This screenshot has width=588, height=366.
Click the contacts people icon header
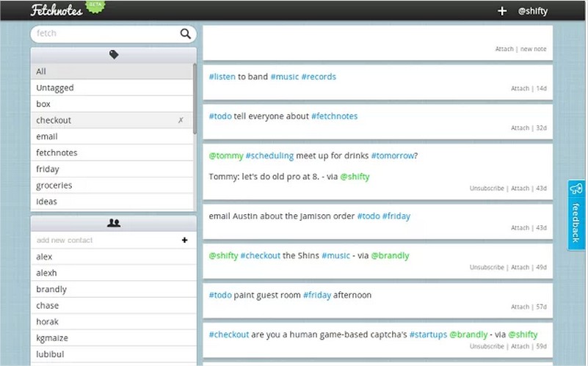pyautogui.click(x=114, y=223)
